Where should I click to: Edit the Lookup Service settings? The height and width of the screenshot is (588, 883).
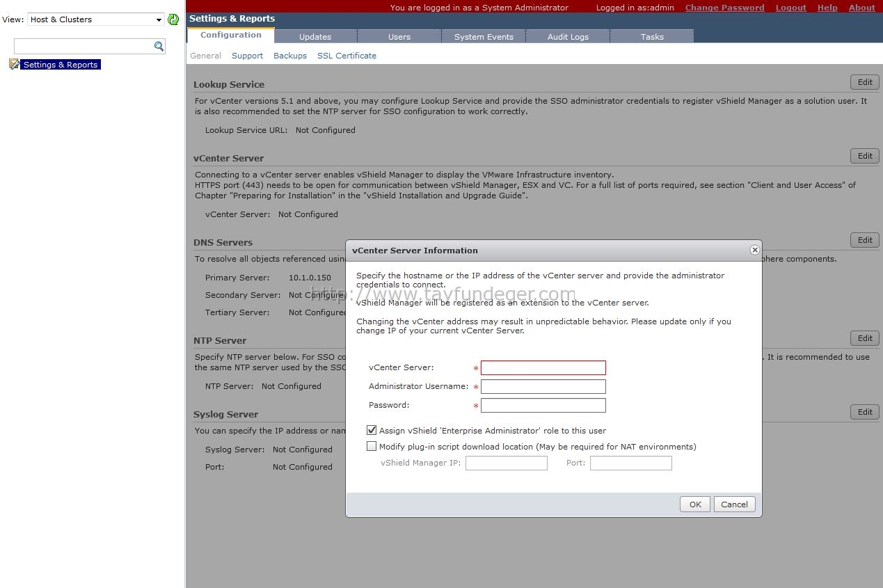coord(865,82)
